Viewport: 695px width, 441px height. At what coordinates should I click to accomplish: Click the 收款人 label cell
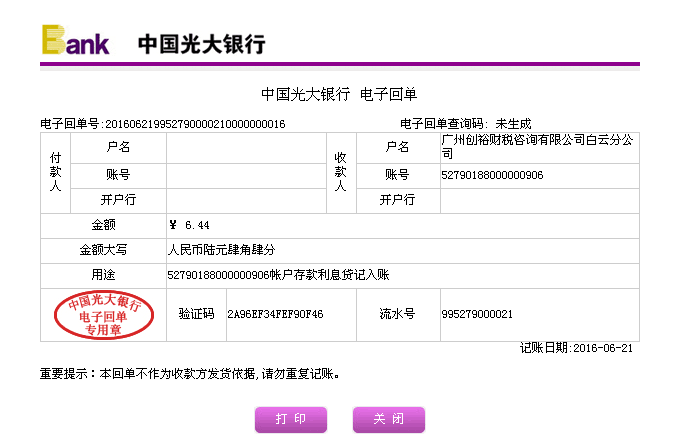340,172
